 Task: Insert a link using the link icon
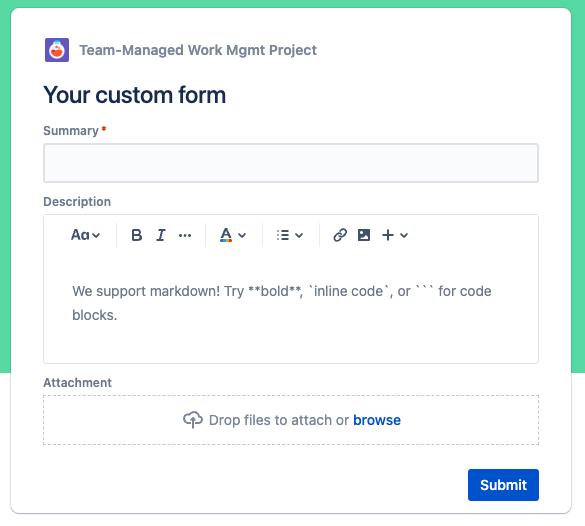tap(340, 235)
